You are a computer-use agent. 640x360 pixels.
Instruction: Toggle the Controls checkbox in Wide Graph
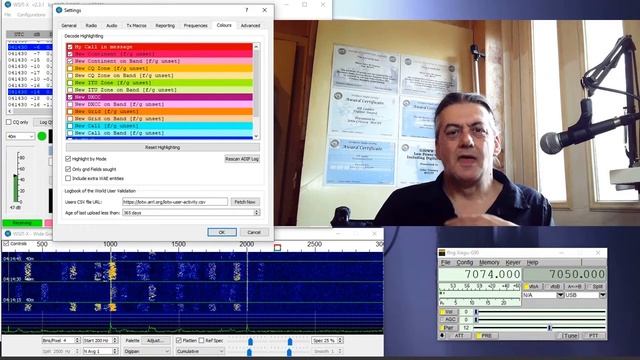[x=6, y=244]
